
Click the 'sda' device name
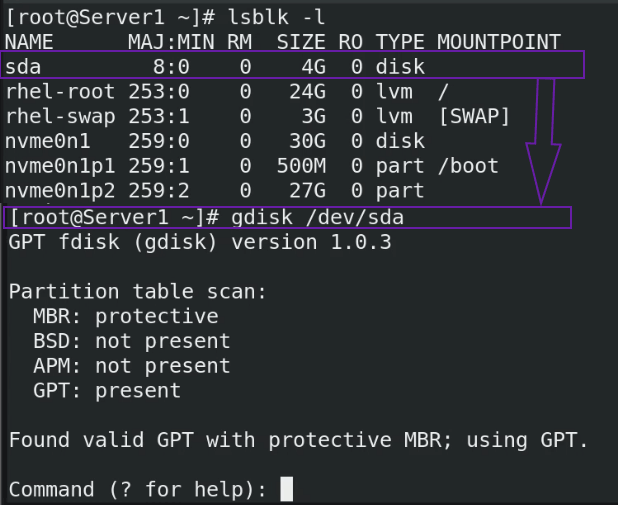23,67
